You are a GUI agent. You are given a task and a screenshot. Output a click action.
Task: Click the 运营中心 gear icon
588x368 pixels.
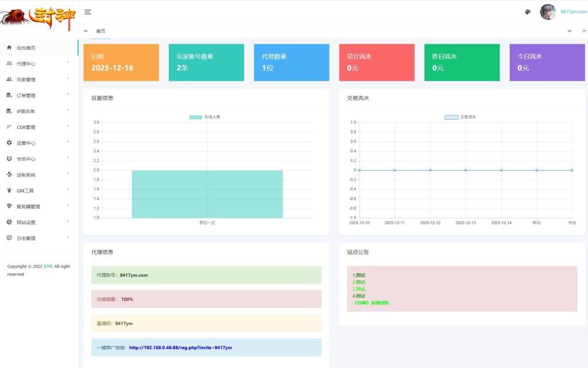tap(9, 143)
